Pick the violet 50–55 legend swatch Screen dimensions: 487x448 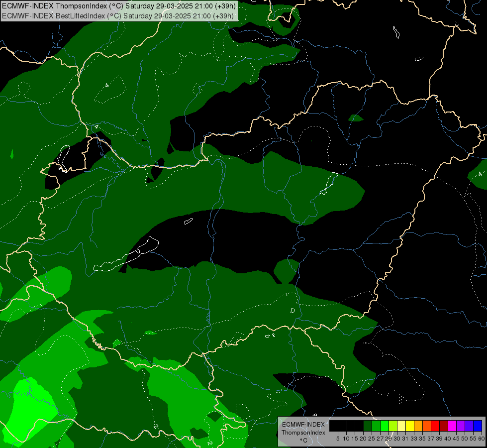pyautogui.click(x=469, y=426)
